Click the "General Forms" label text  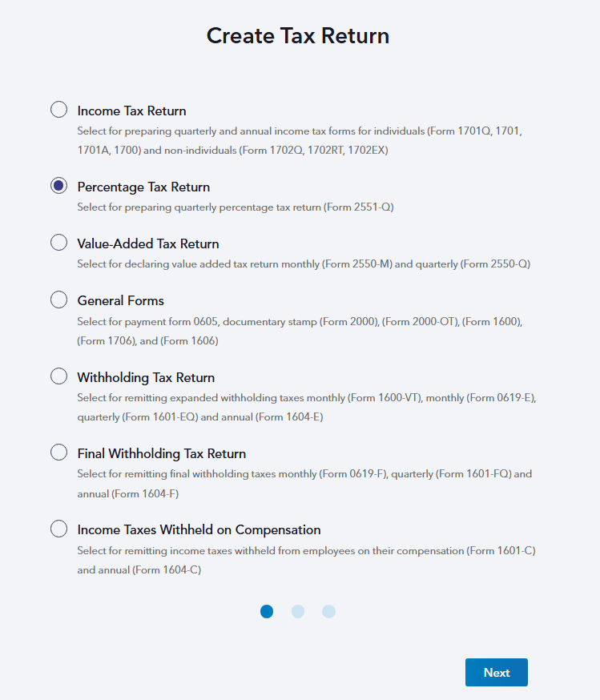click(x=120, y=300)
